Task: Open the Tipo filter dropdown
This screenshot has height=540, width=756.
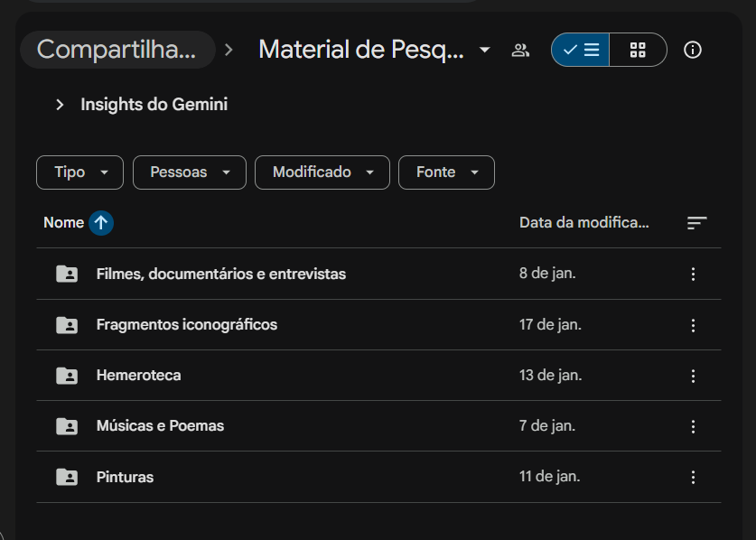Action: tap(80, 172)
